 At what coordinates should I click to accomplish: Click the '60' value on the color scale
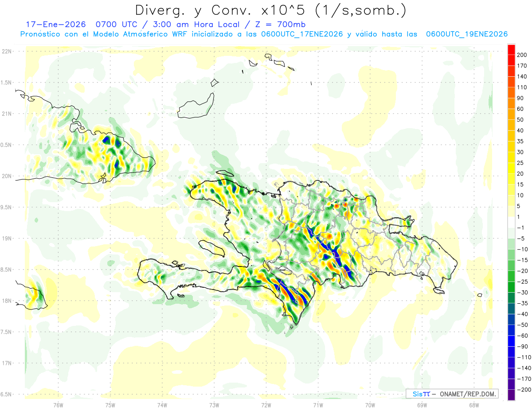pos(521,109)
